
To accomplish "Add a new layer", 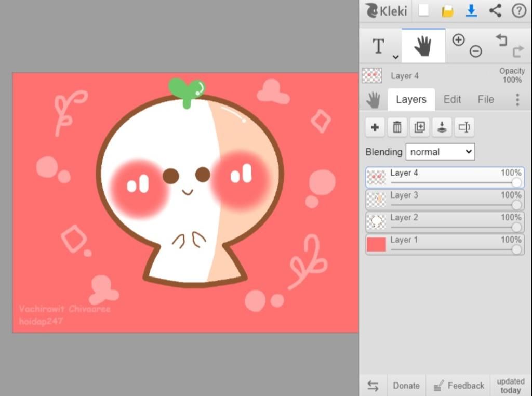I will [375, 128].
